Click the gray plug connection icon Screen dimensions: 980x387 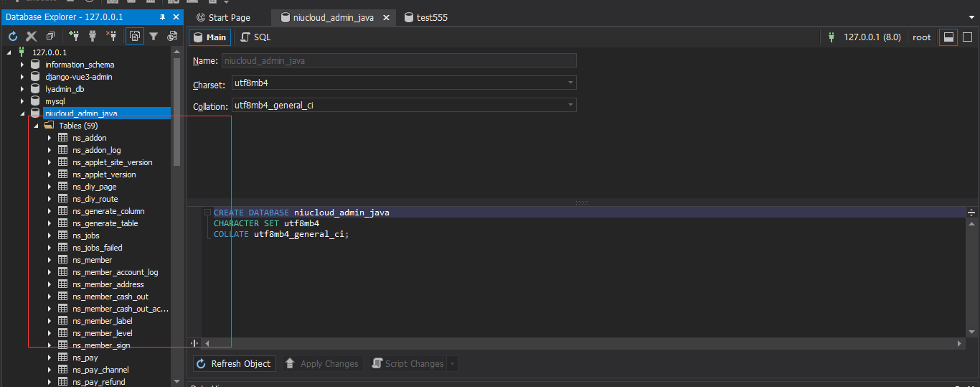tap(92, 36)
